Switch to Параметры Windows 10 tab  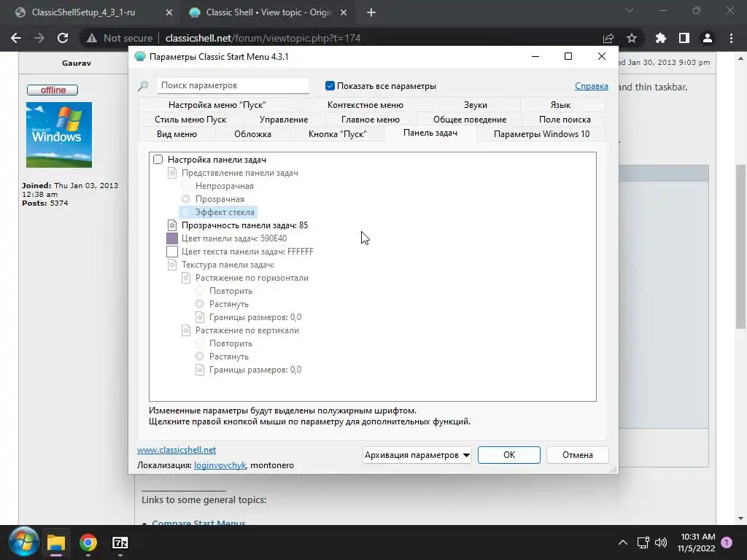tap(541, 134)
